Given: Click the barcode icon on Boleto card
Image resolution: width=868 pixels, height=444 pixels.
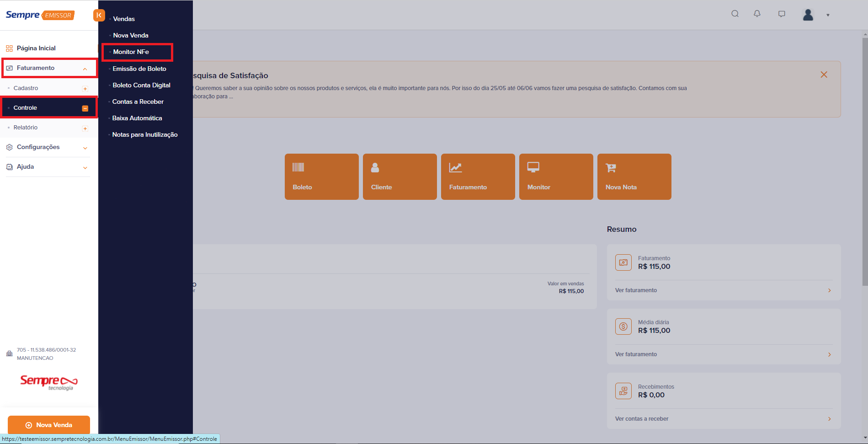Looking at the screenshot, I should pyautogui.click(x=298, y=167).
